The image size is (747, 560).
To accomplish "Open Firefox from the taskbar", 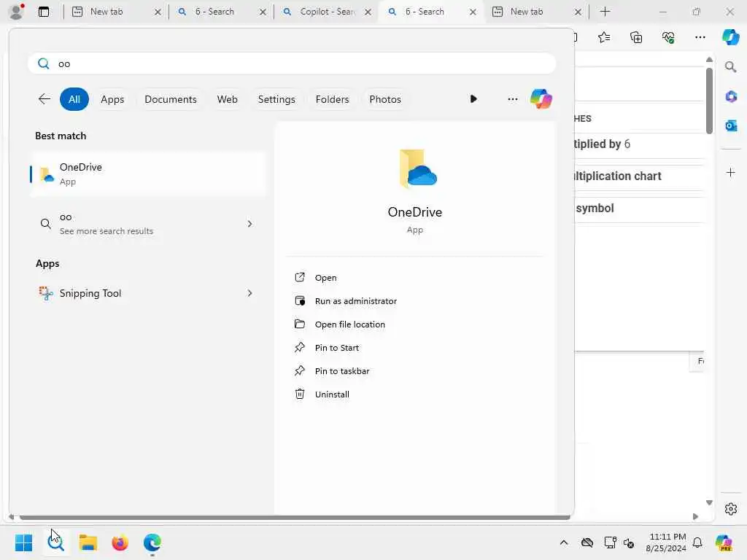I will pyautogui.click(x=120, y=542).
